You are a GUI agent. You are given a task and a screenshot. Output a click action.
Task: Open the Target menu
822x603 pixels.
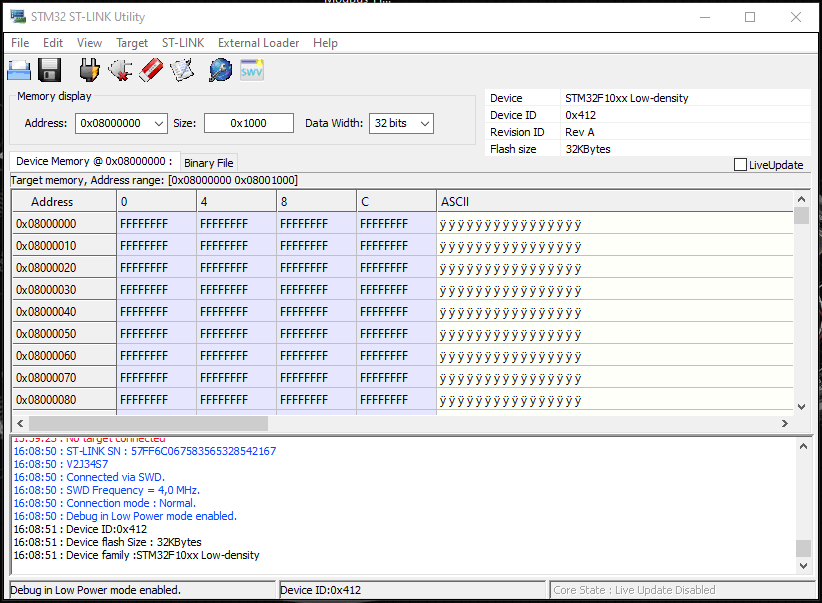pos(132,43)
